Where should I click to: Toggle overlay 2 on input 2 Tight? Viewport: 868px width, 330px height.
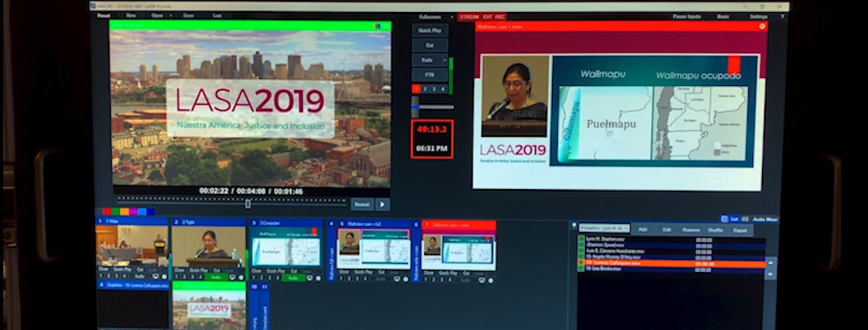pos(186,276)
